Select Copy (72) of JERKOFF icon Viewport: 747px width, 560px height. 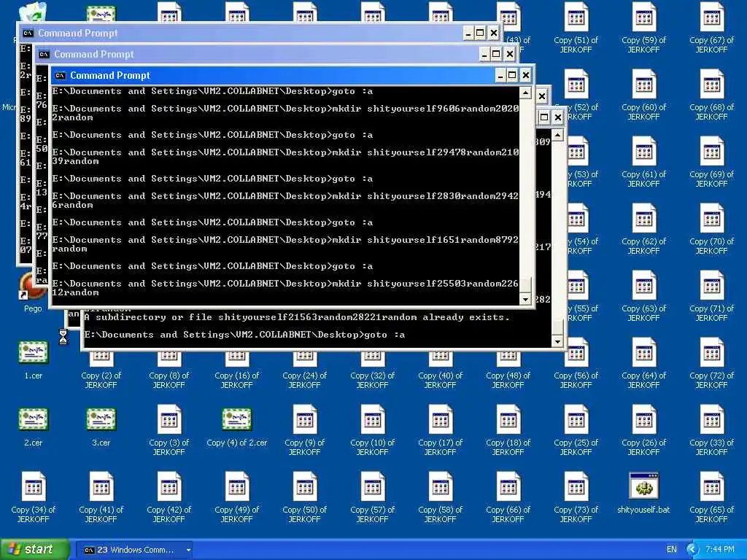(711, 352)
